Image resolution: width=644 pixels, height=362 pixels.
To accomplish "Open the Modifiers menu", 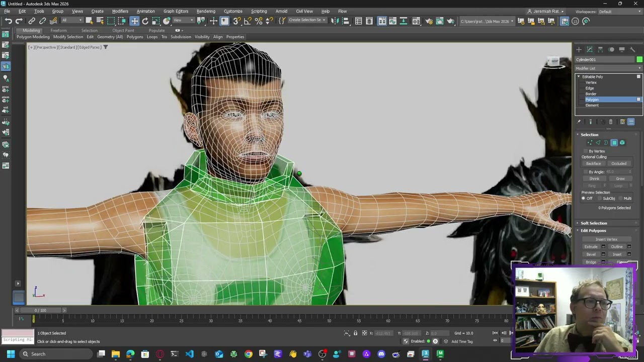I will point(120,11).
